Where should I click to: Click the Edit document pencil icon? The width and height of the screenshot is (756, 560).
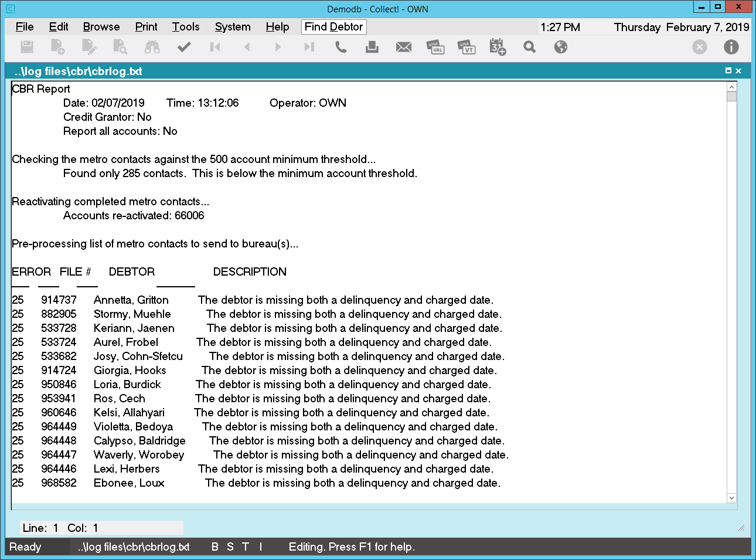(89, 47)
